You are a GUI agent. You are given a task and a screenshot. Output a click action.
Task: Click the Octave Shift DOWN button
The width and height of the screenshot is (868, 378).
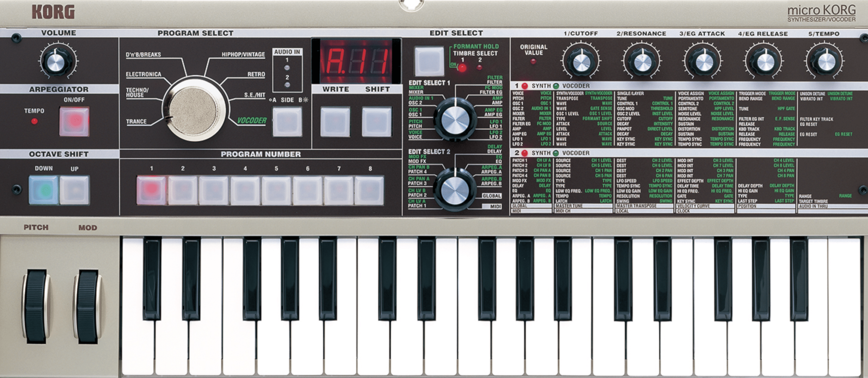pos(44,190)
